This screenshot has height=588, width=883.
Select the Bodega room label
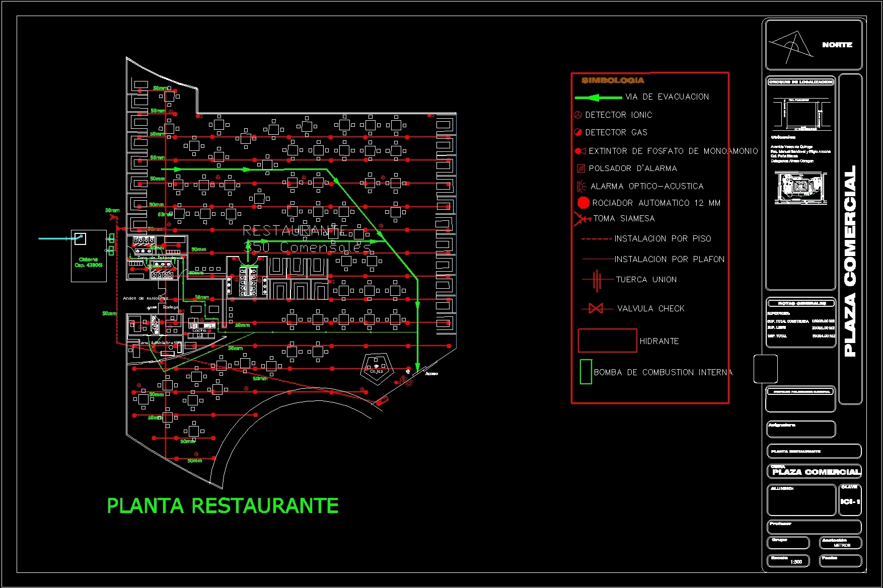[x=170, y=307]
